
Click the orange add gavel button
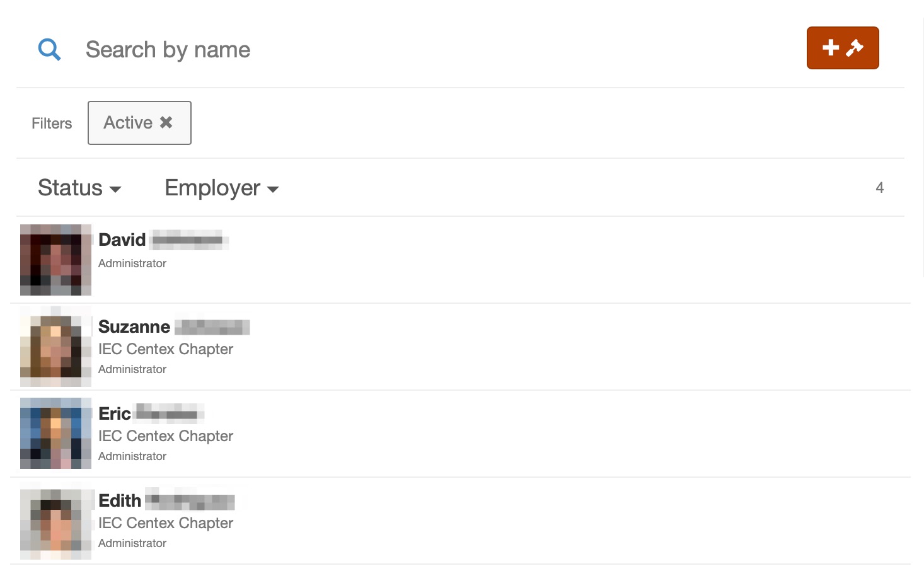tap(843, 48)
